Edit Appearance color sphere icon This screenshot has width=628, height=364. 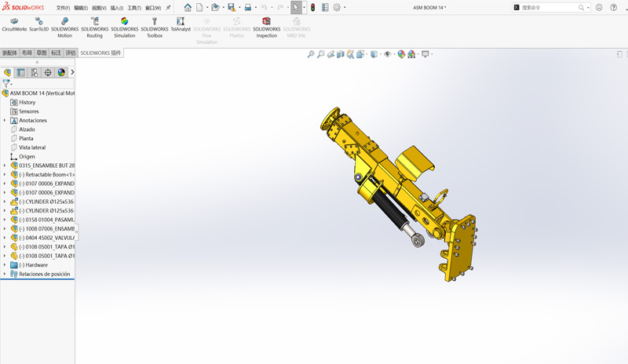(x=401, y=54)
